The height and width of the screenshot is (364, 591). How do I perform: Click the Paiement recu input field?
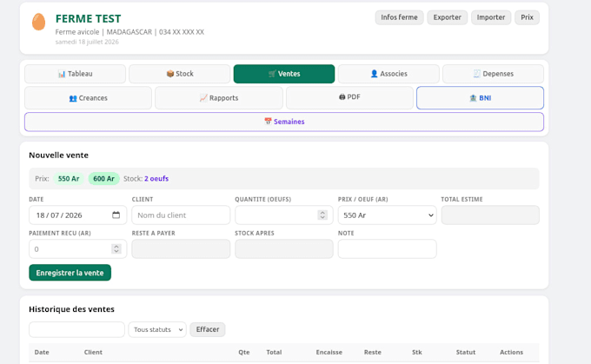[77, 249]
